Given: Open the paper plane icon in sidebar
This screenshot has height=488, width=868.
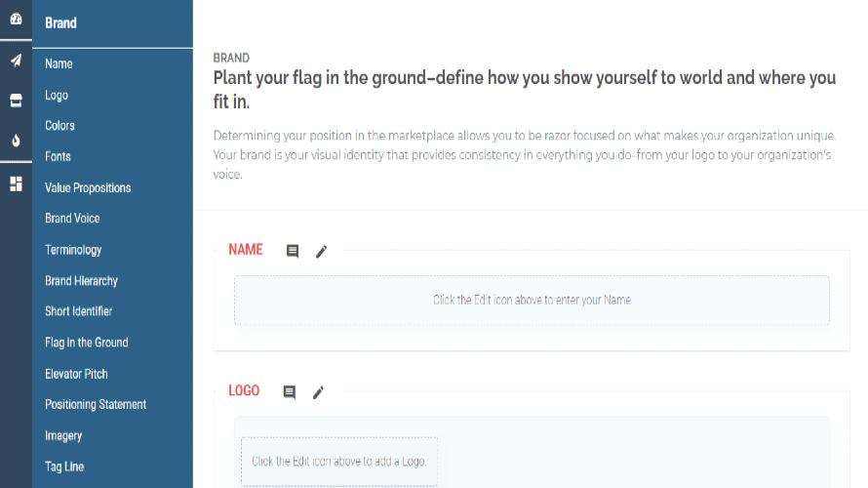Looking at the screenshot, I should [x=16, y=61].
